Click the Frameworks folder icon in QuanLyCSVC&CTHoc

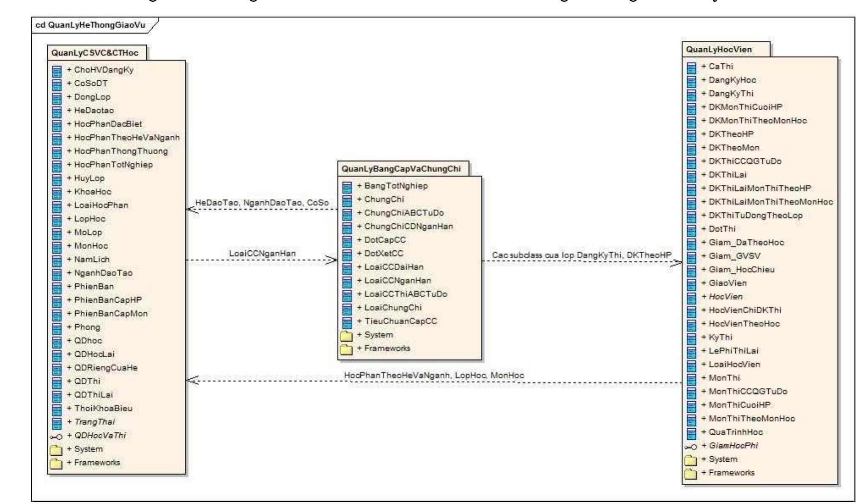pos(56,463)
